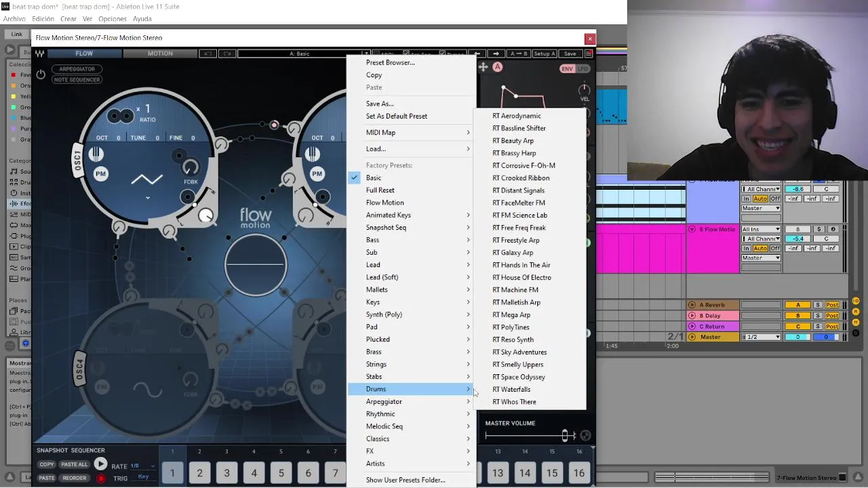Unfold the 8 Flow Motion track
This screenshot has height=488, width=868.
tap(692, 229)
